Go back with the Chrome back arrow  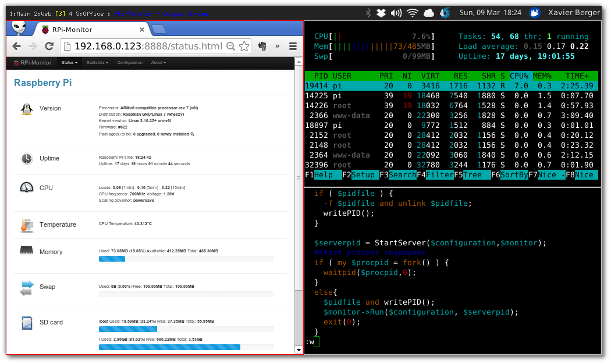pos(16,47)
